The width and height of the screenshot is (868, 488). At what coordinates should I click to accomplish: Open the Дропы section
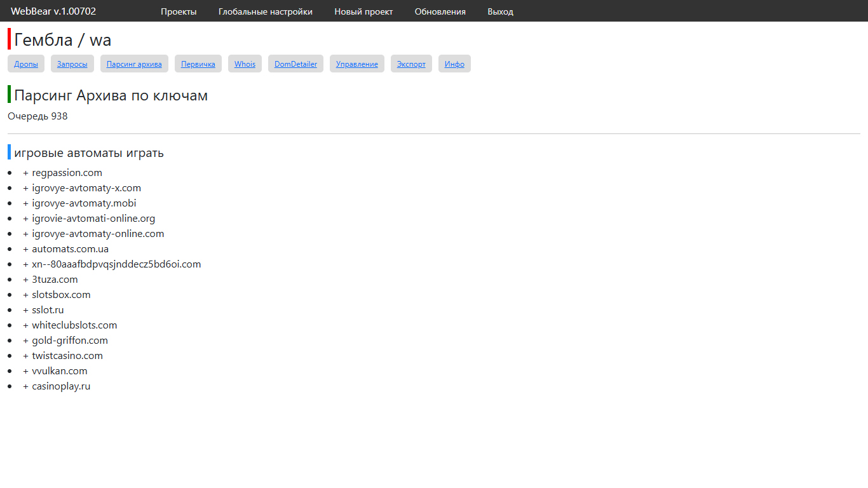point(26,64)
